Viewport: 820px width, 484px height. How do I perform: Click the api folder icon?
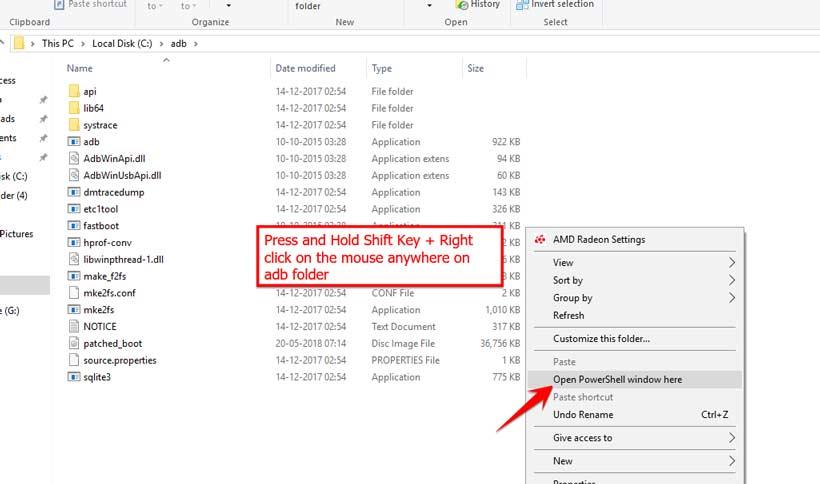coord(74,91)
